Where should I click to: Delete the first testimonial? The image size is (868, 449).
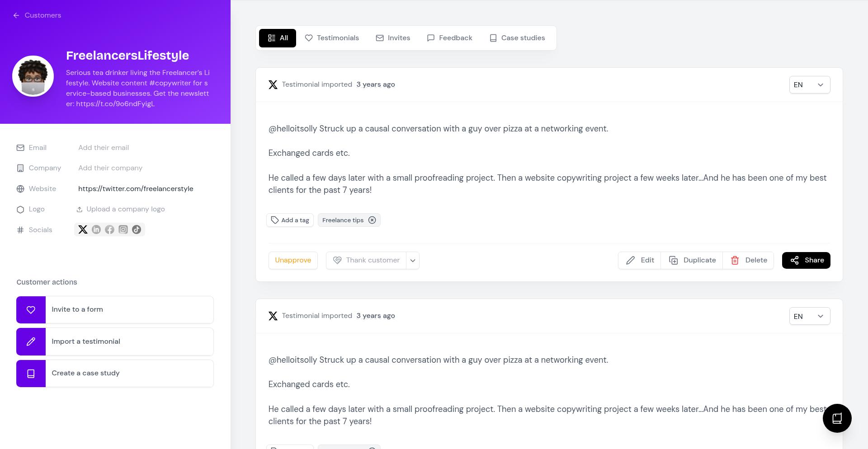pyautogui.click(x=749, y=260)
